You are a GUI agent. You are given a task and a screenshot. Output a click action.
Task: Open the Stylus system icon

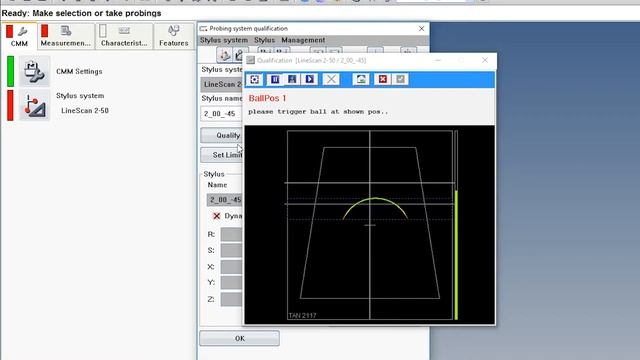[x=34, y=105]
